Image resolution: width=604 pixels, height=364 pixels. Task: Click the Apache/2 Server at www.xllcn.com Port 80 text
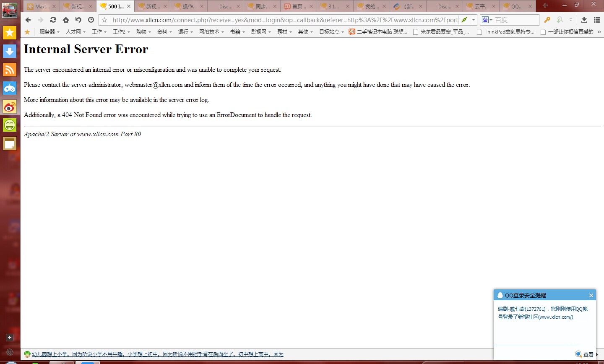click(83, 134)
